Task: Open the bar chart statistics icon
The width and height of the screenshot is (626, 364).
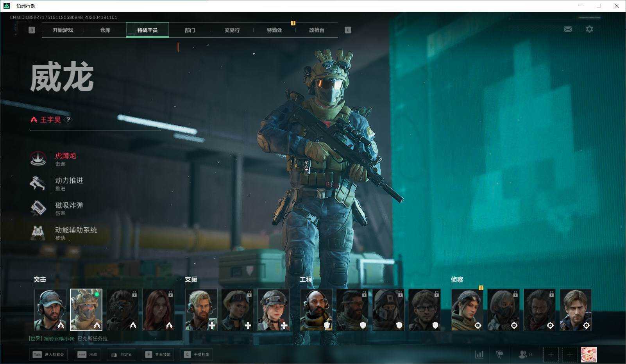Action: 479,355
